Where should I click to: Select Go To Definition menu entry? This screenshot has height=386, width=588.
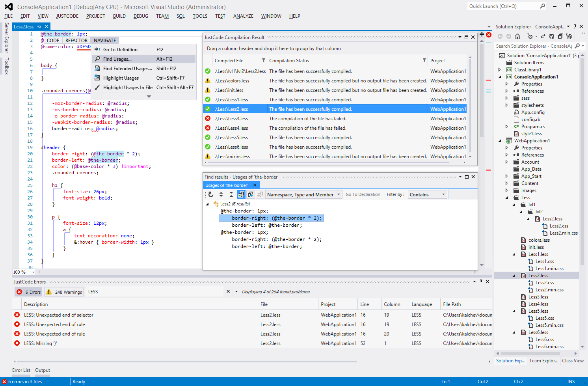tap(144, 49)
